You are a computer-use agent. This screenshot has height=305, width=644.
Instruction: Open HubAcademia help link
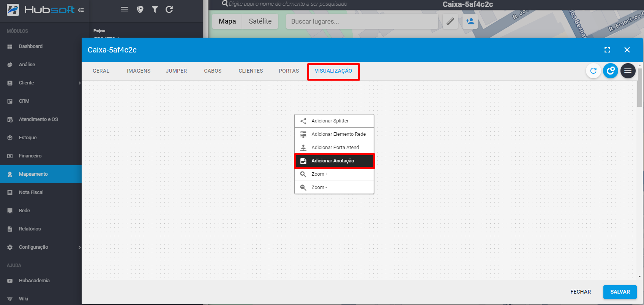(41, 281)
